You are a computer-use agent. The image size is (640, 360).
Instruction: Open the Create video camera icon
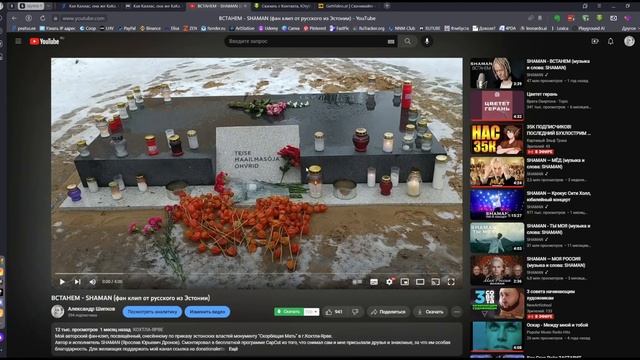tap(595, 41)
